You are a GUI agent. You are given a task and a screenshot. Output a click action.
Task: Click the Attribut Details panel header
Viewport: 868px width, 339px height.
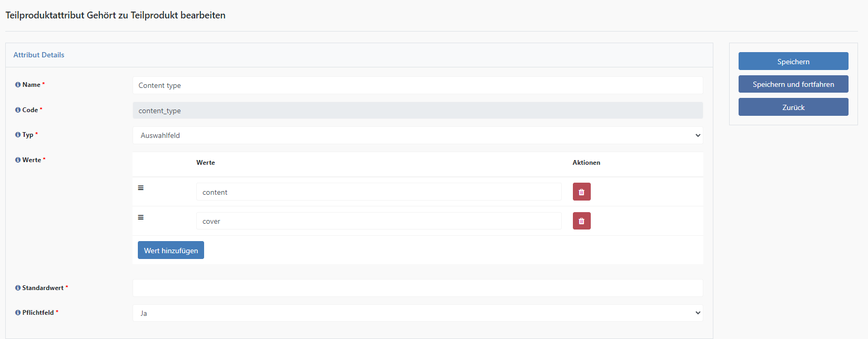(x=39, y=55)
